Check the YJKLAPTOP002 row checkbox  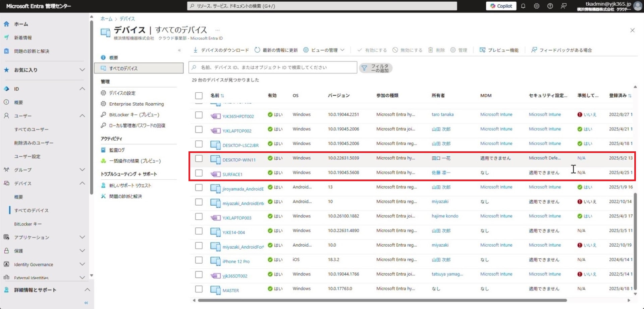tap(199, 130)
